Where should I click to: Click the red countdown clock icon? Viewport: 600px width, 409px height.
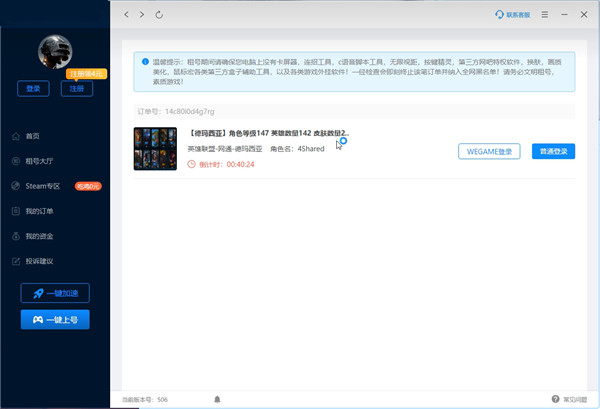click(191, 164)
